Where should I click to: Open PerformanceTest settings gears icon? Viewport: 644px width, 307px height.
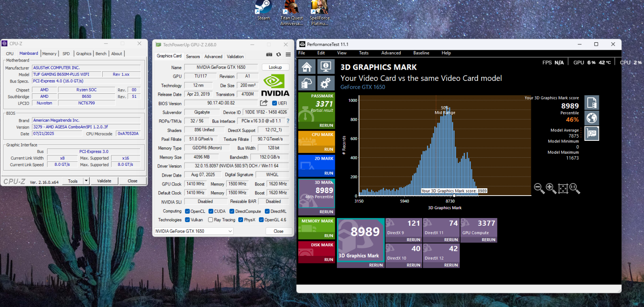click(x=326, y=83)
